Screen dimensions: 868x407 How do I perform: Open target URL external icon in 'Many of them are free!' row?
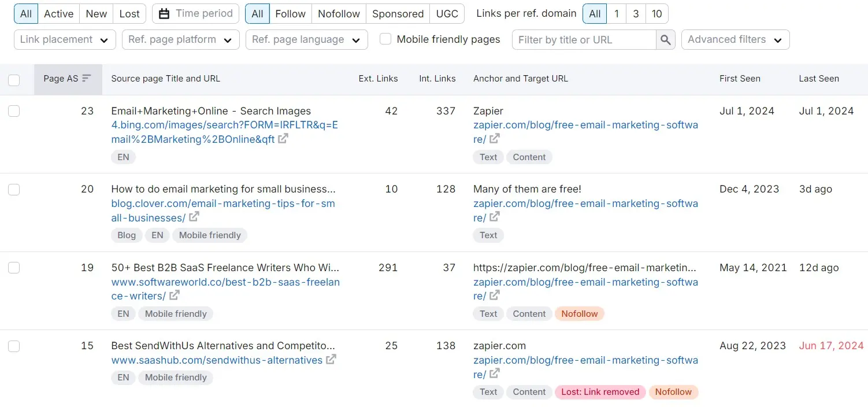click(x=495, y=217)
